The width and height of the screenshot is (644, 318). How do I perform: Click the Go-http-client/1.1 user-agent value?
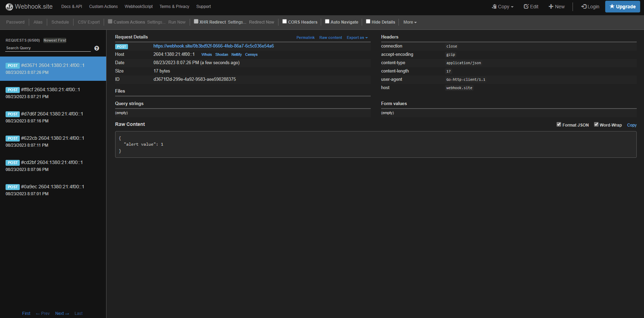tap(466, 79)
